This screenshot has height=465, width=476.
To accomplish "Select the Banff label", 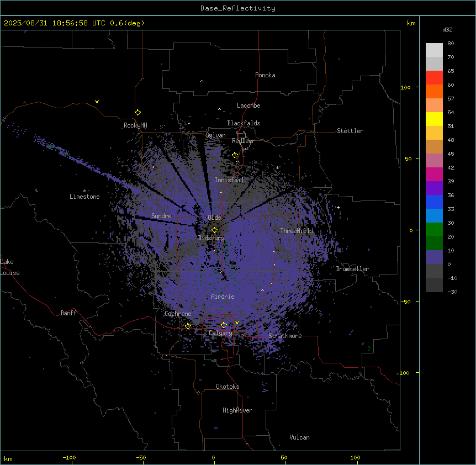I will [x=68, y=313].
